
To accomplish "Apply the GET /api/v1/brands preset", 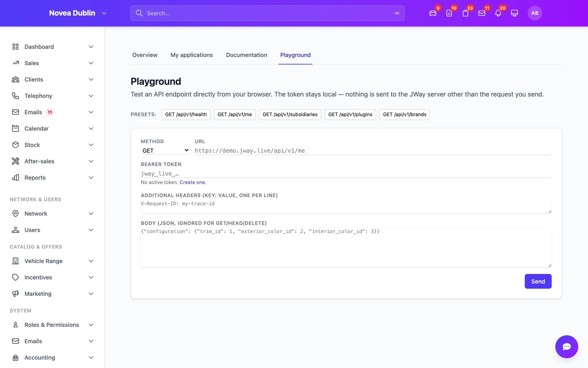I will point(405,114).
